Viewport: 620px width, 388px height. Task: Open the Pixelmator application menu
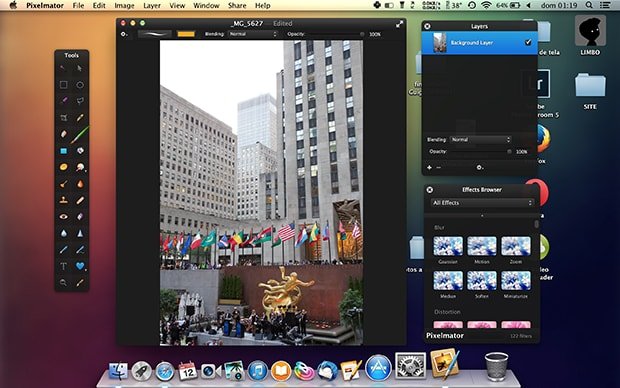point(45,6)
